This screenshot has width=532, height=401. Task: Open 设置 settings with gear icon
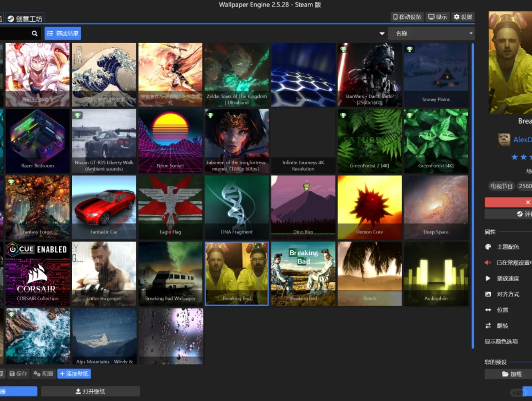[x=463, y=17]
